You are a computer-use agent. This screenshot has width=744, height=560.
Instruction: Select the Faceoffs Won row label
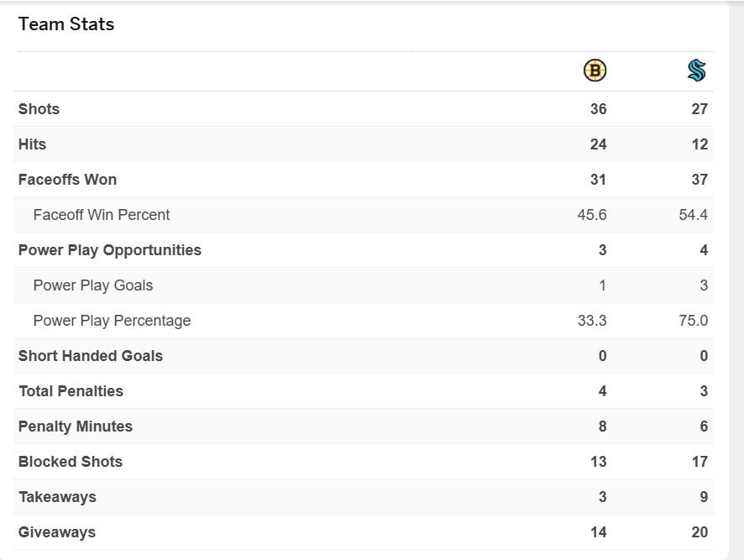coord(67,180)
